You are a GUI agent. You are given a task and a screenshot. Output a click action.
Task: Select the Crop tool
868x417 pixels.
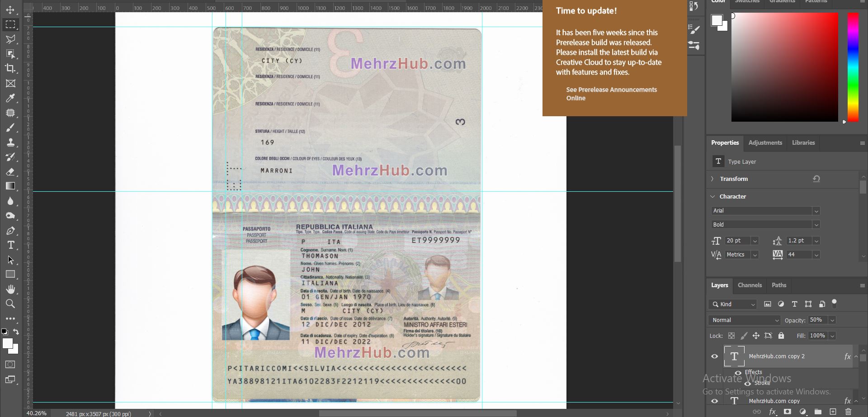(10, 68)
